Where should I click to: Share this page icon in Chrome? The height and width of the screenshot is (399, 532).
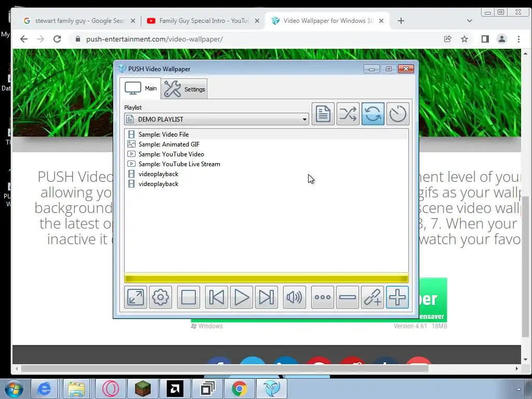(447, 39)
